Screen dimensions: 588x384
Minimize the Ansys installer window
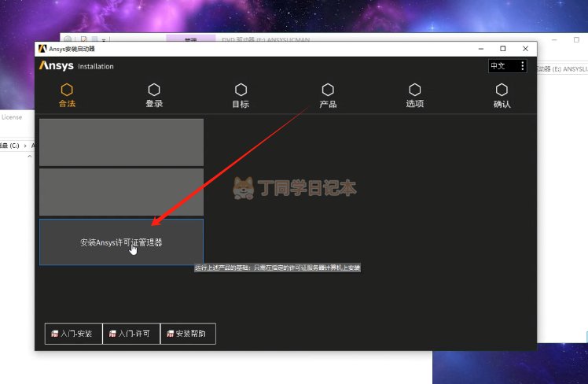coord(481,49)
